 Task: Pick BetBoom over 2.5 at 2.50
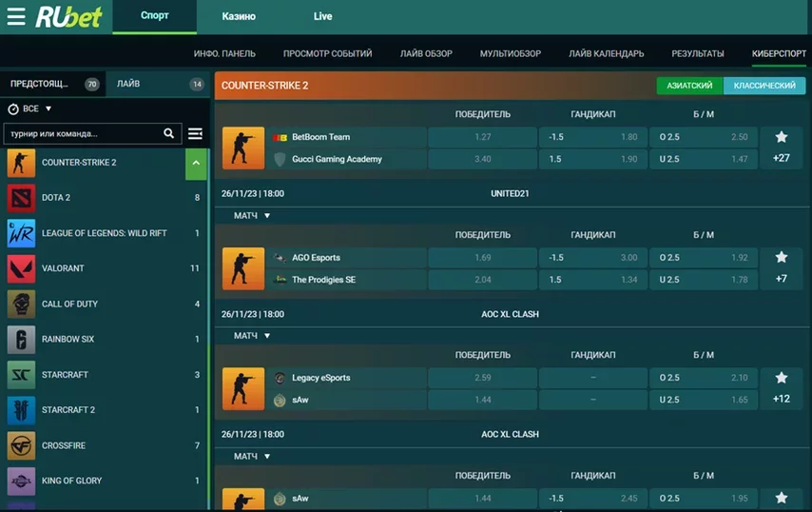click(704, 137)
